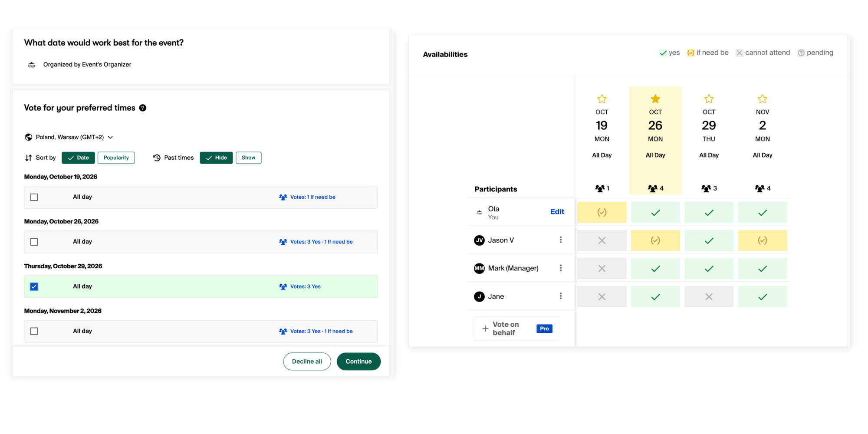Click the past times history icon
The image size is (868, 434).
tap(157, 158)
